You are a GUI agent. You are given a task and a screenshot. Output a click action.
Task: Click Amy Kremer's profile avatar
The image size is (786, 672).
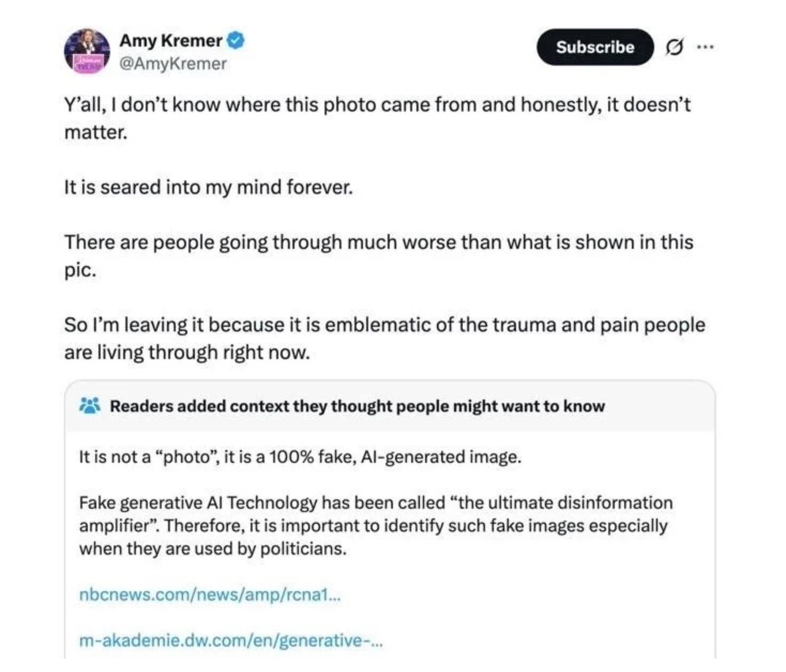coord(87,51)
